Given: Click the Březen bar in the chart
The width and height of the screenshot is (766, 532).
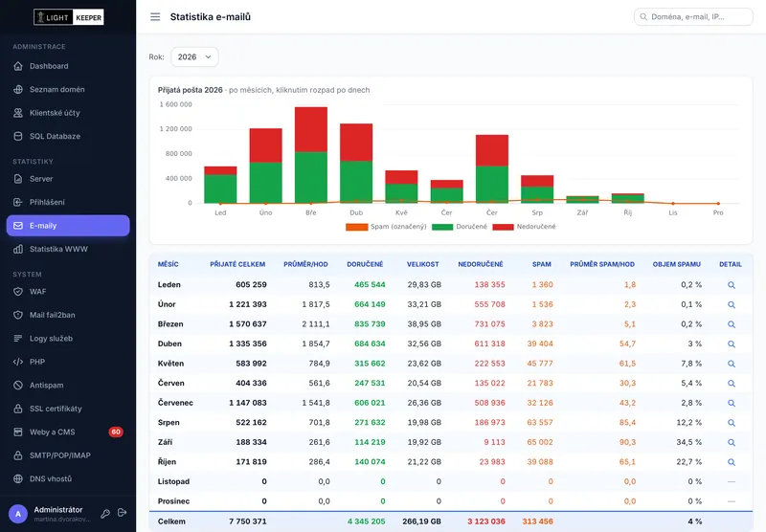Looking at the screenshot, I should click(x=311, y=155).
